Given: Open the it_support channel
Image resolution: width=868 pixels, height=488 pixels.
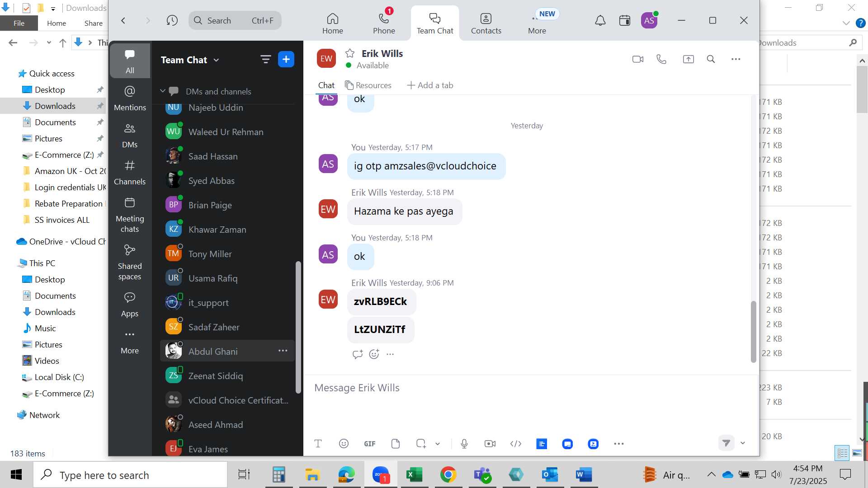Looking at the screenshot, I should pyautogui.click(x=227, y=303).
